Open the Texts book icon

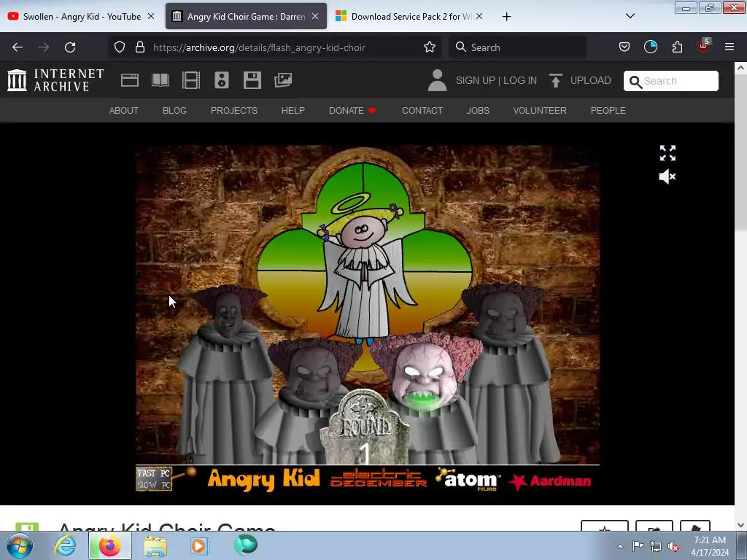(160, 80)
